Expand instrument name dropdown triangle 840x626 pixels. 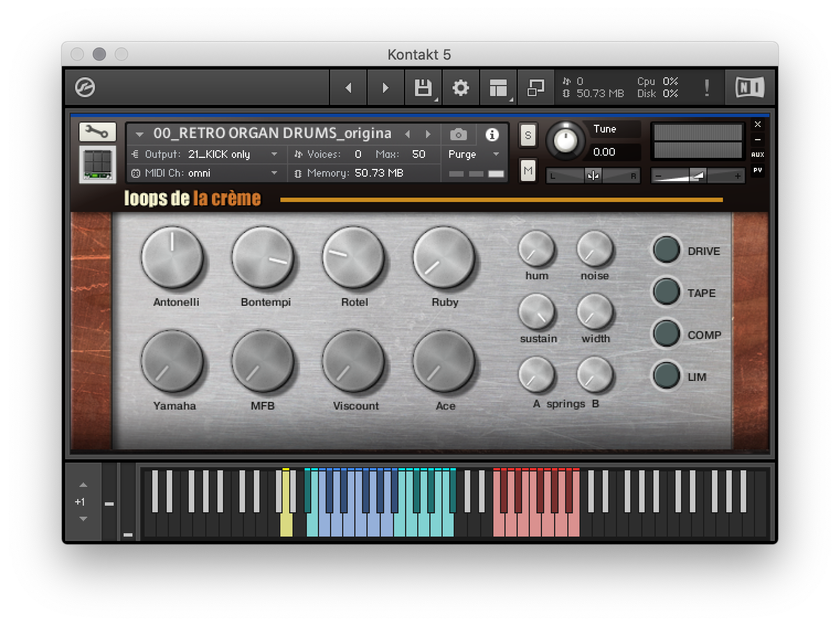pos(140,134)
